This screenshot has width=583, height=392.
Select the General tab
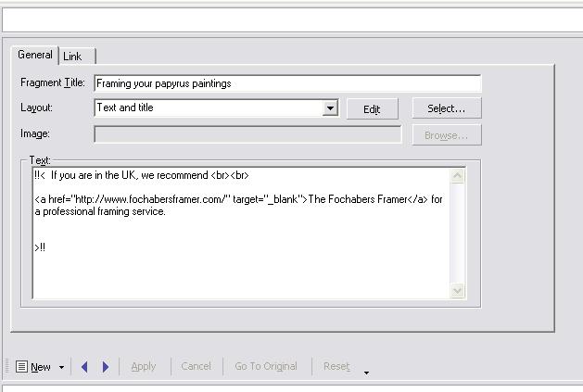[x=35, y=55]
